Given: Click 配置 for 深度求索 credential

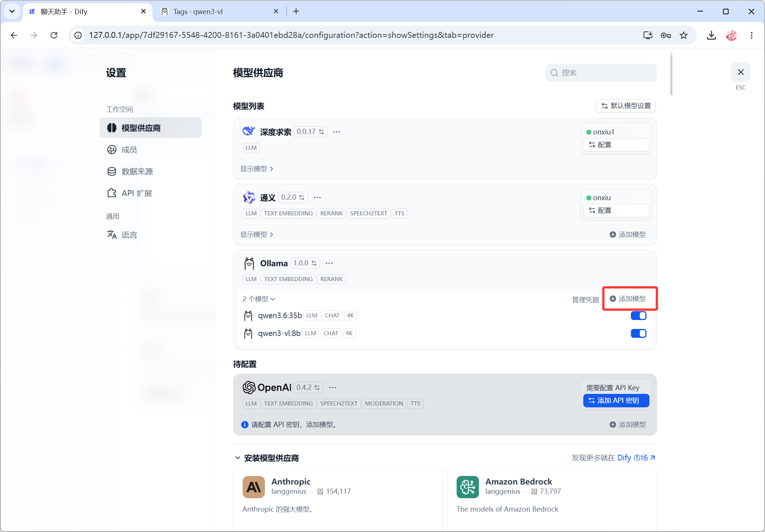Looking at the screenshot, I should coord(616,145).
